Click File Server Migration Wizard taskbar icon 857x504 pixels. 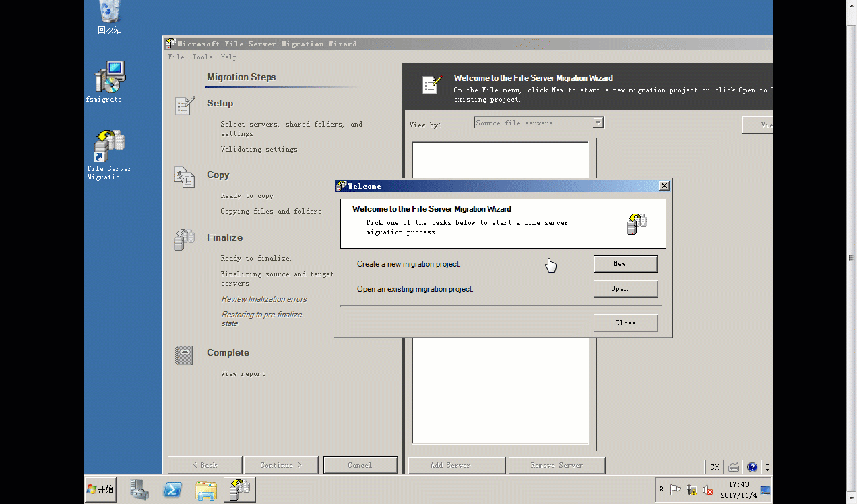pyautogui.click(x=239, y=490)
